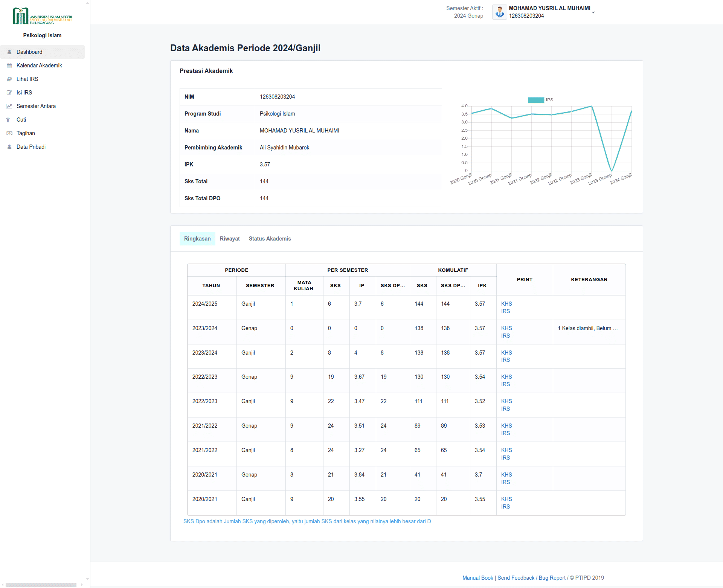Open KHS link for 2023/2024 Genap
This screenshot has width=723, height=588.
506,328
